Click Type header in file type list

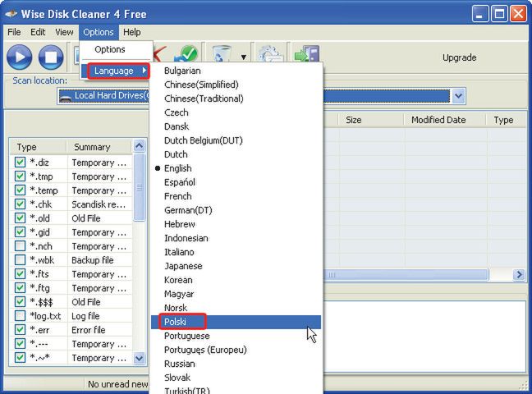point(38,147)
